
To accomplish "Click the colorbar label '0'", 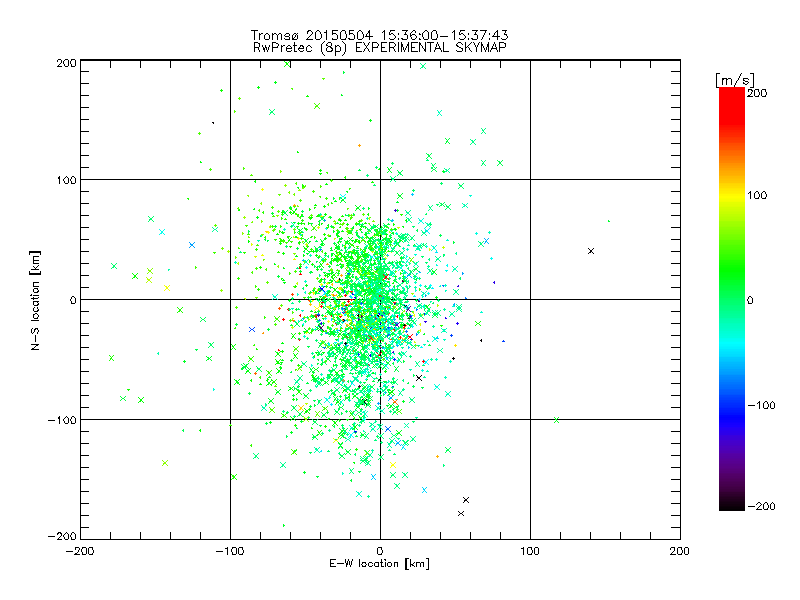I will [750, 300].
